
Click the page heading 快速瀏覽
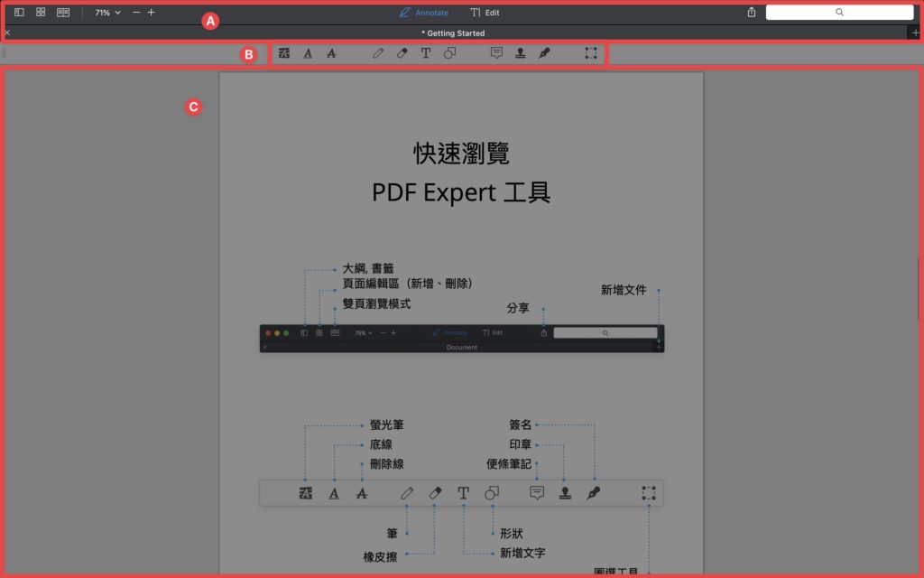click(461, 154)
